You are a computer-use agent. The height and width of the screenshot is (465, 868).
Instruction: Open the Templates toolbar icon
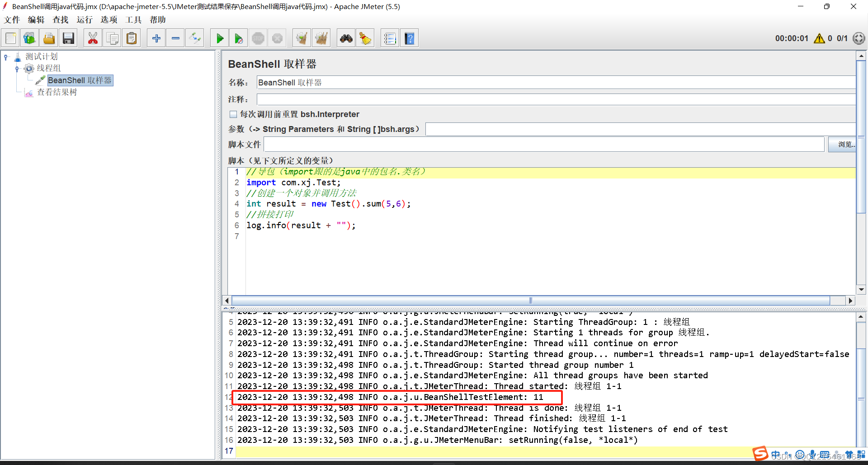(30, 38)
